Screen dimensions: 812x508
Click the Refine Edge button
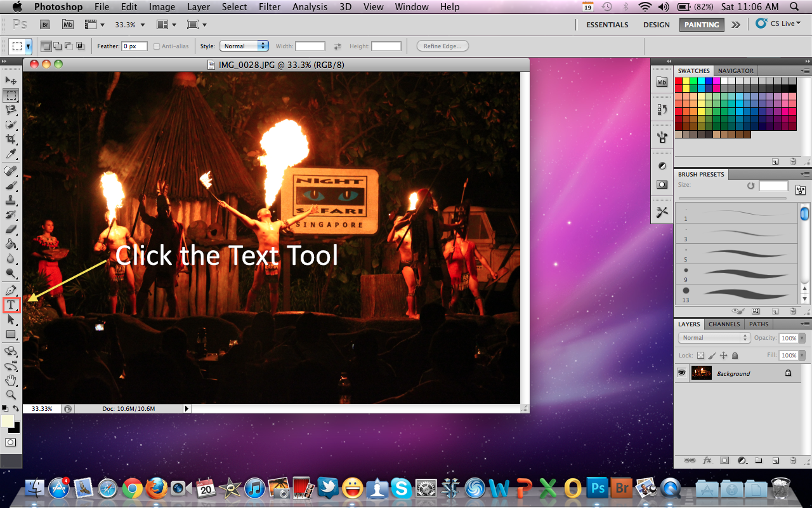[442, 45]
